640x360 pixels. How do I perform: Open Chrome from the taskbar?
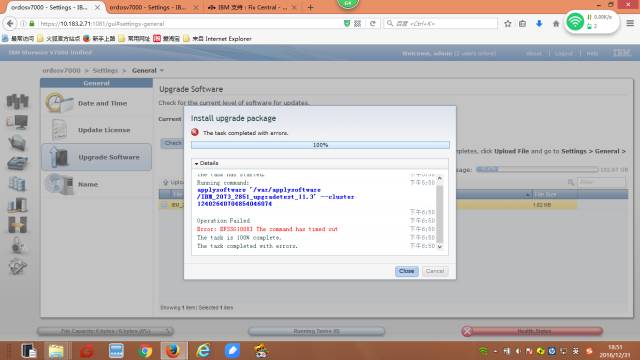tap(144, 351)
